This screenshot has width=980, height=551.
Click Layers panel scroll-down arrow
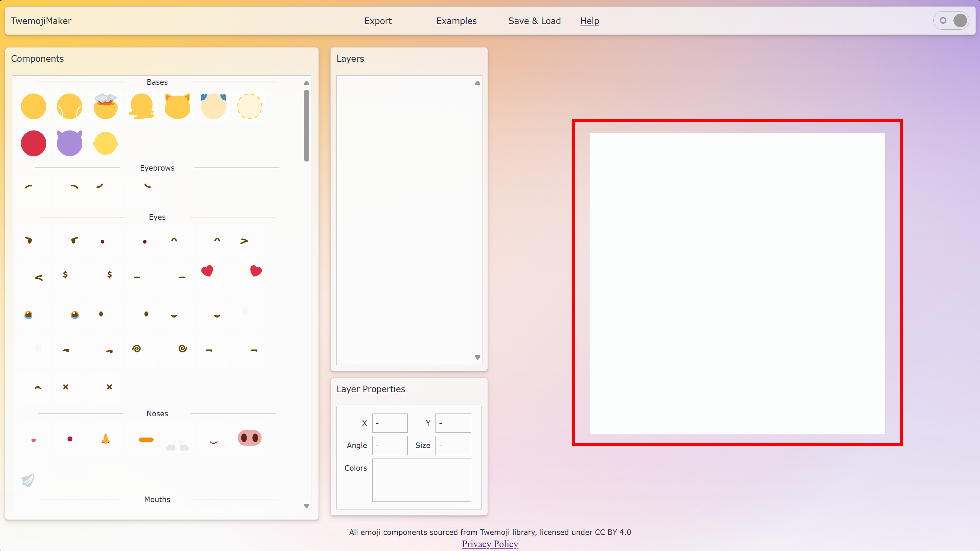478,358
